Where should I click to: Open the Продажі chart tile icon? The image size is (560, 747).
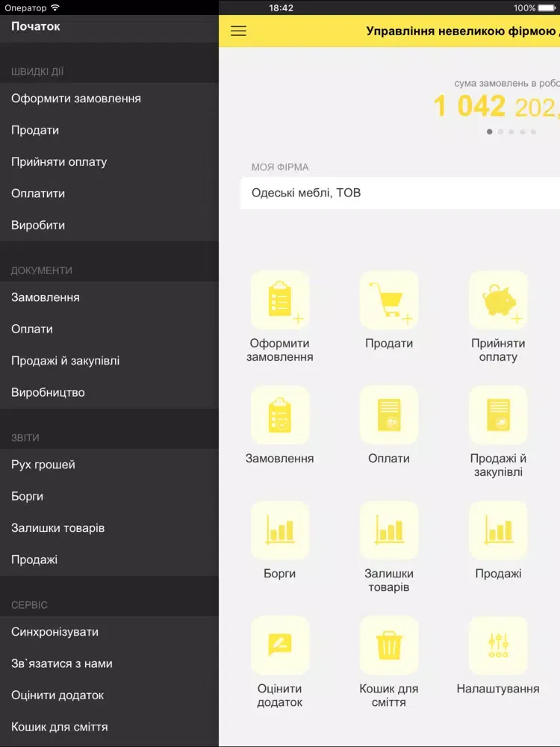click(x=498, y=530)
